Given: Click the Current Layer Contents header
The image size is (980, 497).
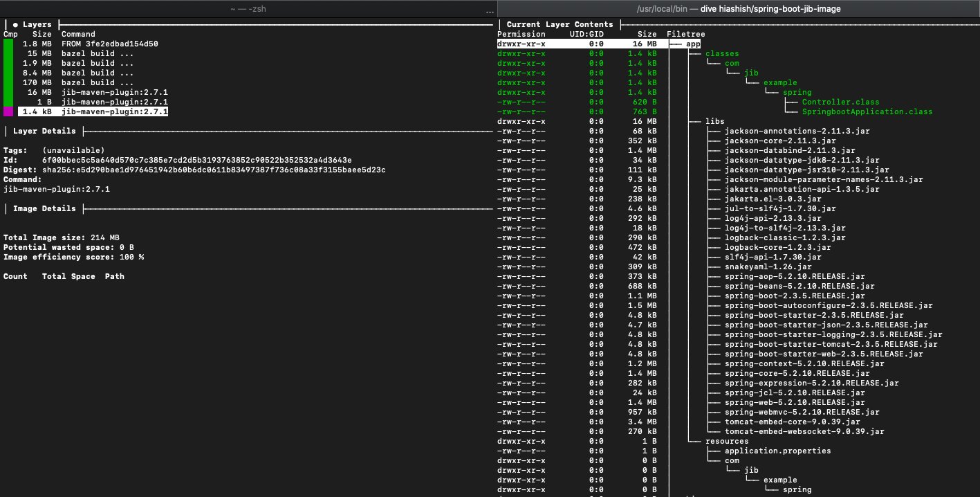Looking at the screenshot, I should [560, 24].
